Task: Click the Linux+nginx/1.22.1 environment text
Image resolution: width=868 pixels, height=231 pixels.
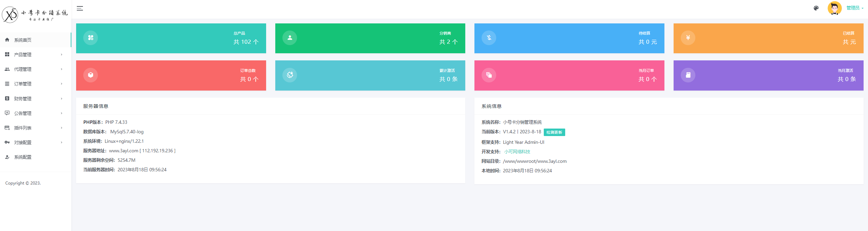Action: (x=124, y=141)
